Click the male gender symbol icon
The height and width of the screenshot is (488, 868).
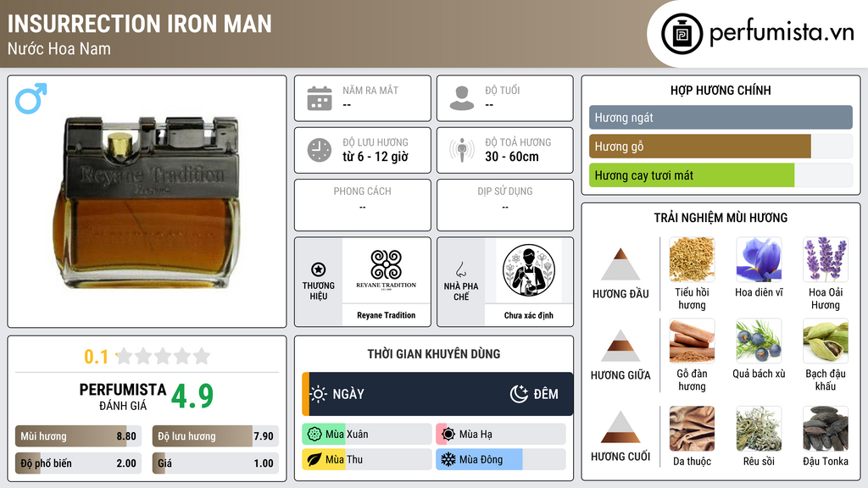pyautogui.click(x=31, y=98)
